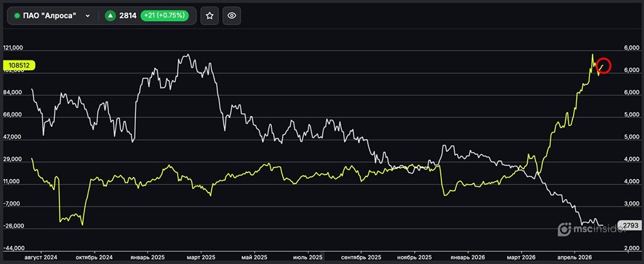This screenshot has height=264, width=644.
Task: Click the 29,000 left axis value
Action: click(13, 160)
